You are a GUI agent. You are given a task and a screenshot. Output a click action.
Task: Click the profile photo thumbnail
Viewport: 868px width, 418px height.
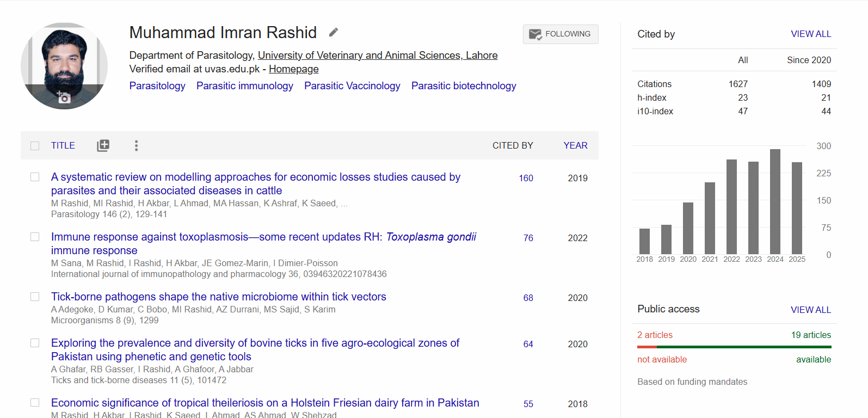coord(64,60)
